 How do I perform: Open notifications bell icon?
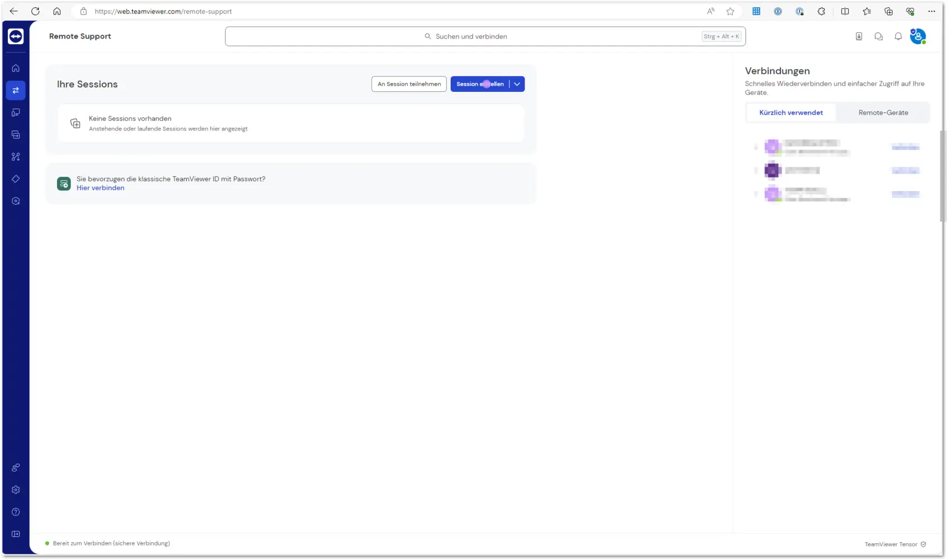coord(898,36)
